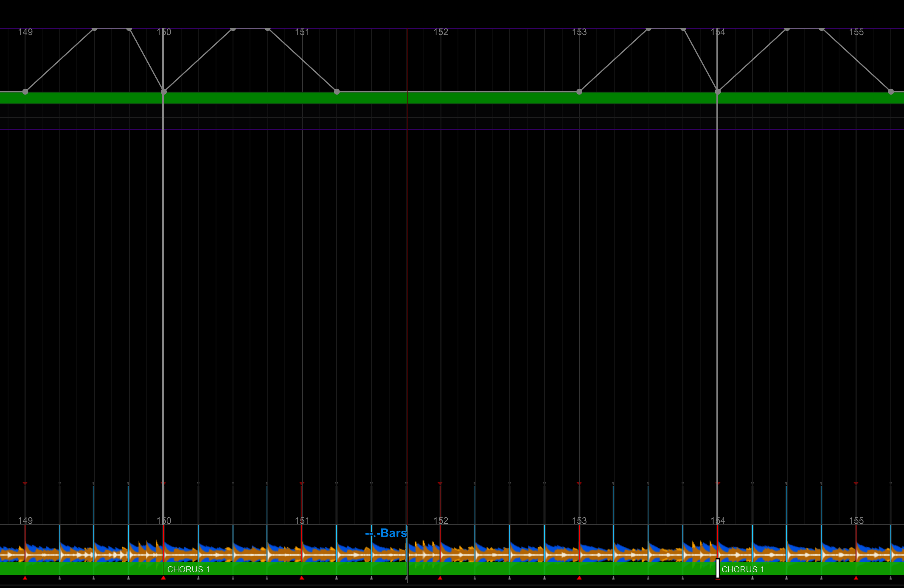
Task: Click the red downbeat triangle below bar 151
Action: pos(302,578)
